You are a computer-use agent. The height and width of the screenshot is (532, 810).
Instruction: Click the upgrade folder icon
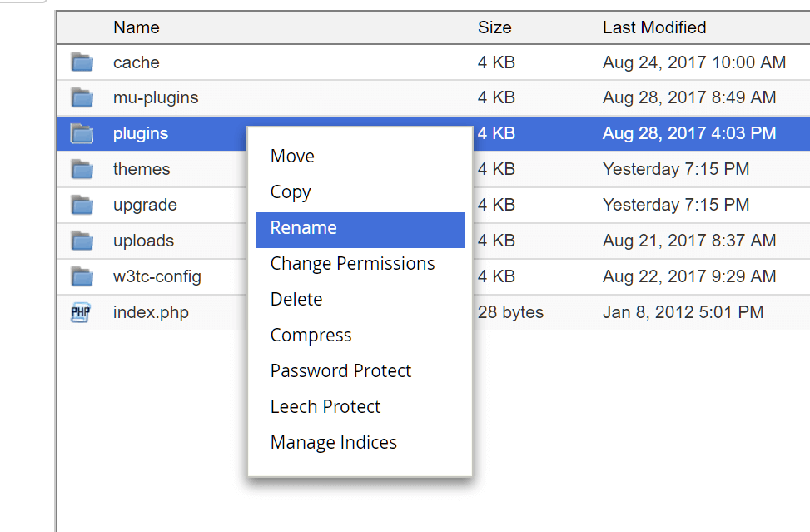(82, 205)
